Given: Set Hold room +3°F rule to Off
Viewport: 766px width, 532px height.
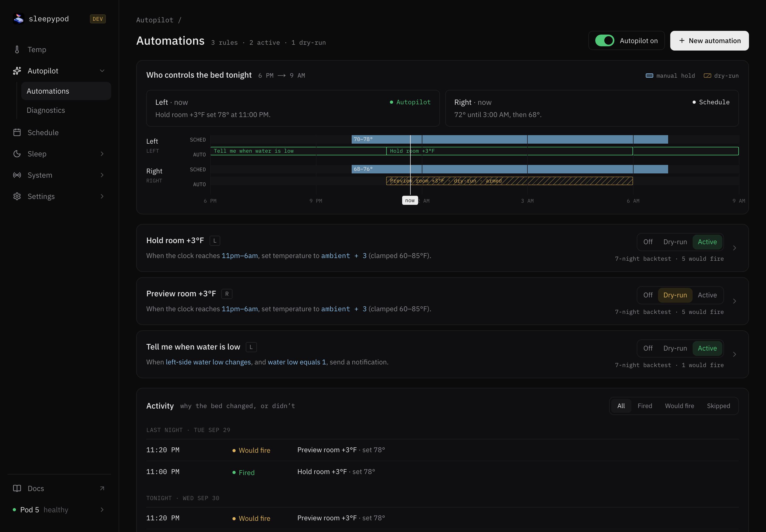Looking at the screenshot, I should pos(648,242).
